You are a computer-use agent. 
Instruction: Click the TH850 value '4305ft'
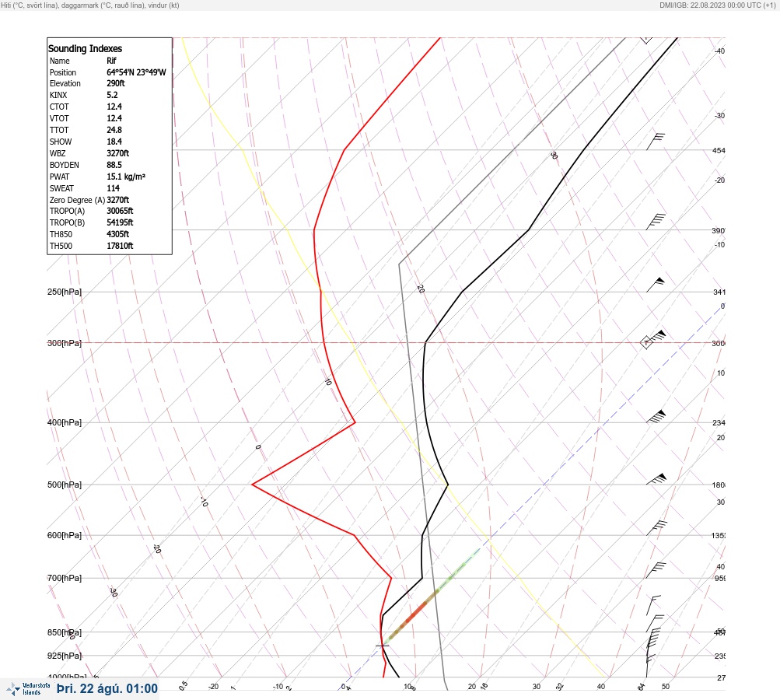[118, 234]
